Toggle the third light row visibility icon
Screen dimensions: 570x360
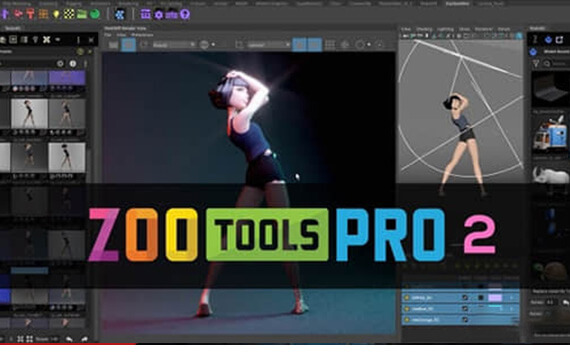coord(406,320)
